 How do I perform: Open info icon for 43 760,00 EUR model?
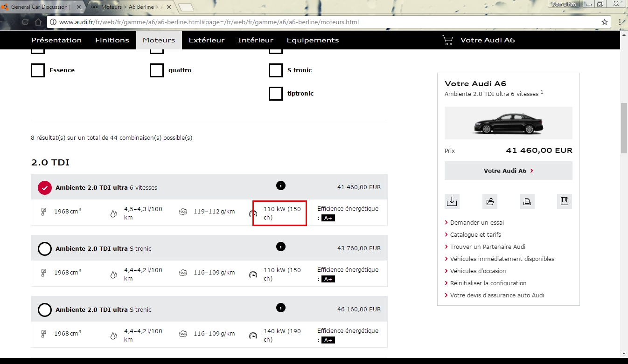(x=281, y=247)
